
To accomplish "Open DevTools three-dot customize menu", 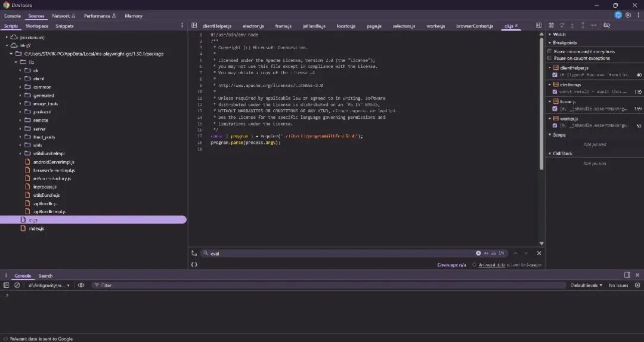I will pos(638,15).
